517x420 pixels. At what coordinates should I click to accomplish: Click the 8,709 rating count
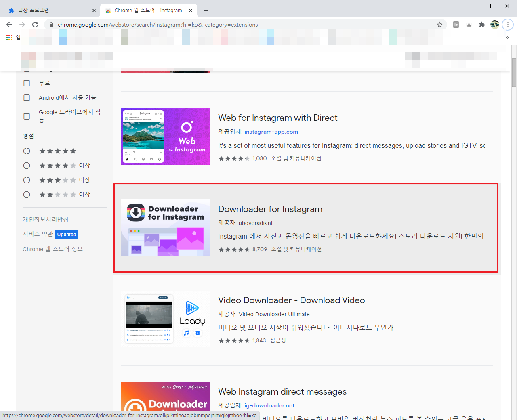(260, 249)
